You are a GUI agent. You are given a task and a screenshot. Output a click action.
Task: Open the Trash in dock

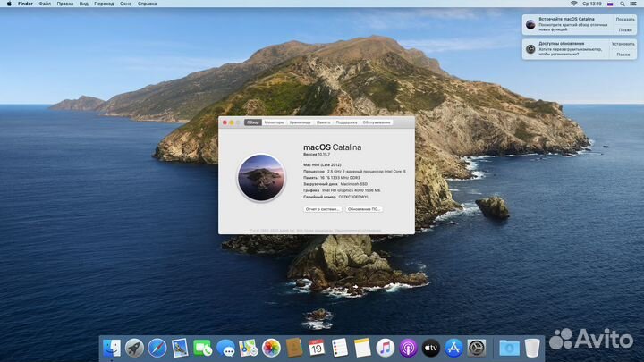[x=532, y=348]
